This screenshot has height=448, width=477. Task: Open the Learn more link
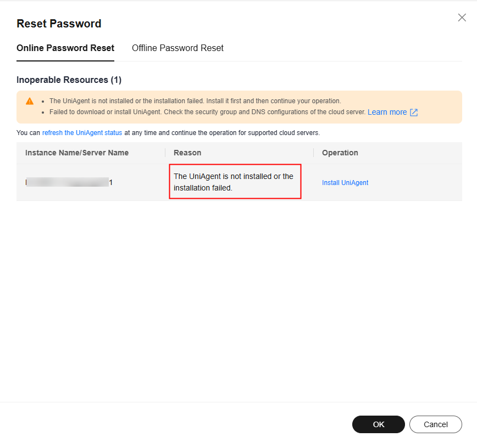[387, 112]
